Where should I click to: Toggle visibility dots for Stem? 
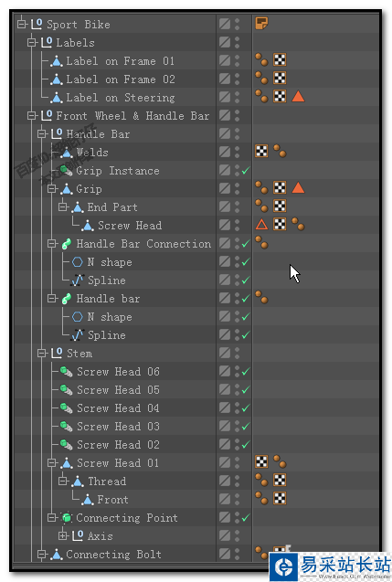(x=238, y=353)
